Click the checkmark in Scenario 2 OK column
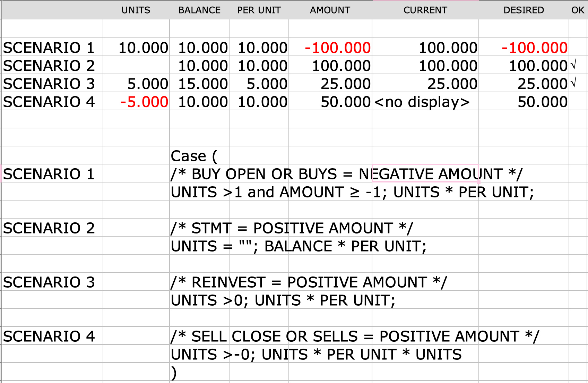The image size is (588, 383). [x=573, y=64]
